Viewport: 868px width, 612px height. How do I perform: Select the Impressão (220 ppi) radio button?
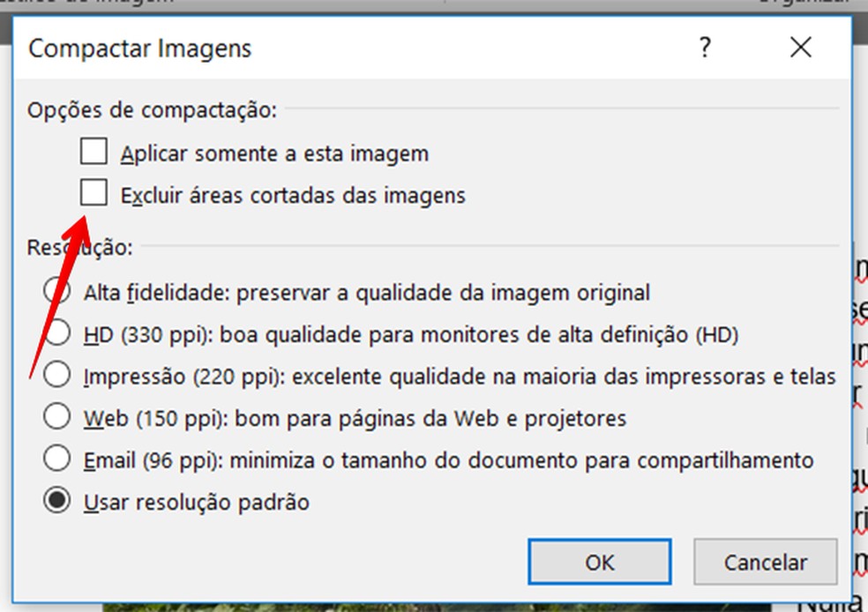(56, 377)
